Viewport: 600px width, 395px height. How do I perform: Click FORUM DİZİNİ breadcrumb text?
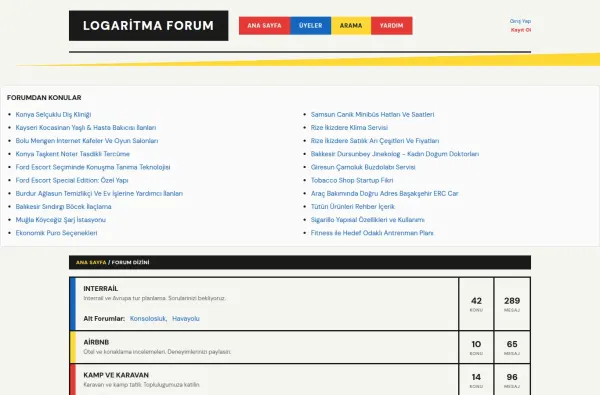[x=130, y=263]
